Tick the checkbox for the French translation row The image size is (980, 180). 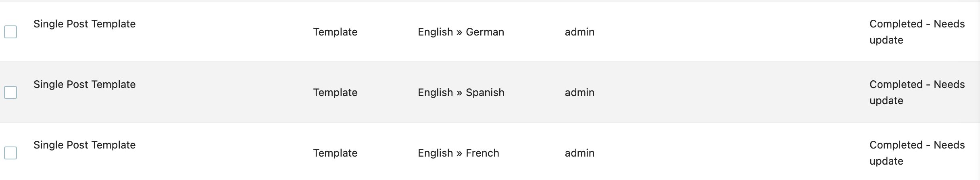tap(10, 153)
